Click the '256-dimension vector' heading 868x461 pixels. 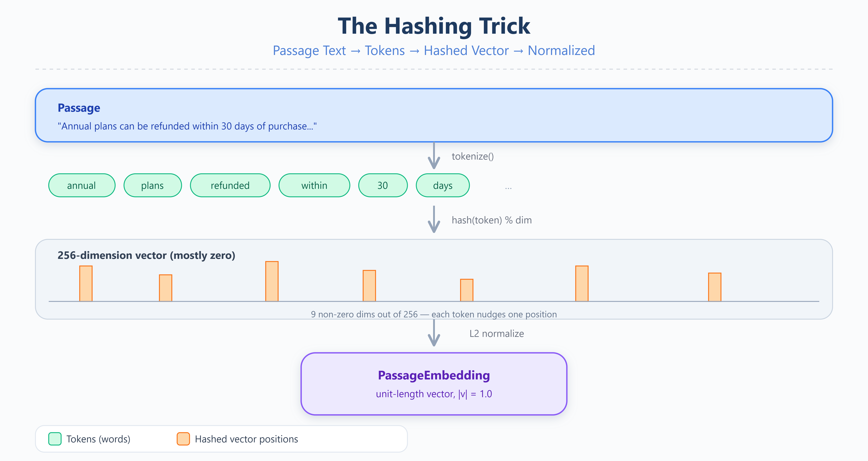coord(146,255)
